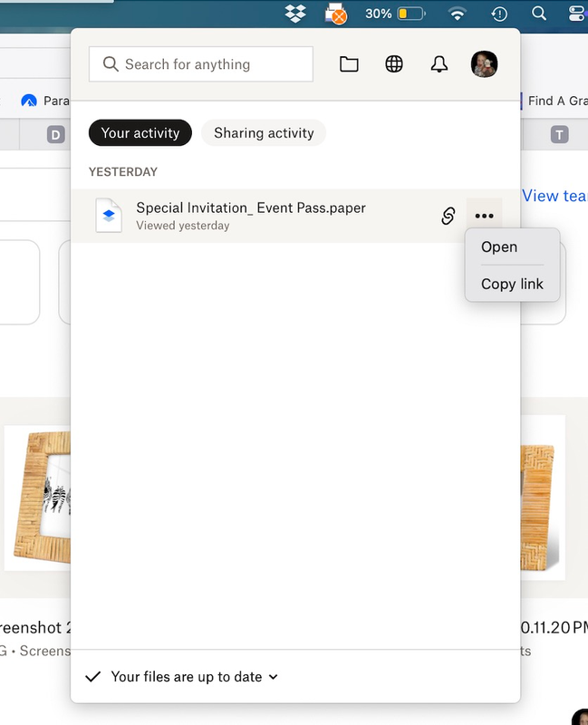Image resolution: width=588 pixels, height=725 pixels.
Task: Click the sync checkmark icon
Action: click(93, 677)
